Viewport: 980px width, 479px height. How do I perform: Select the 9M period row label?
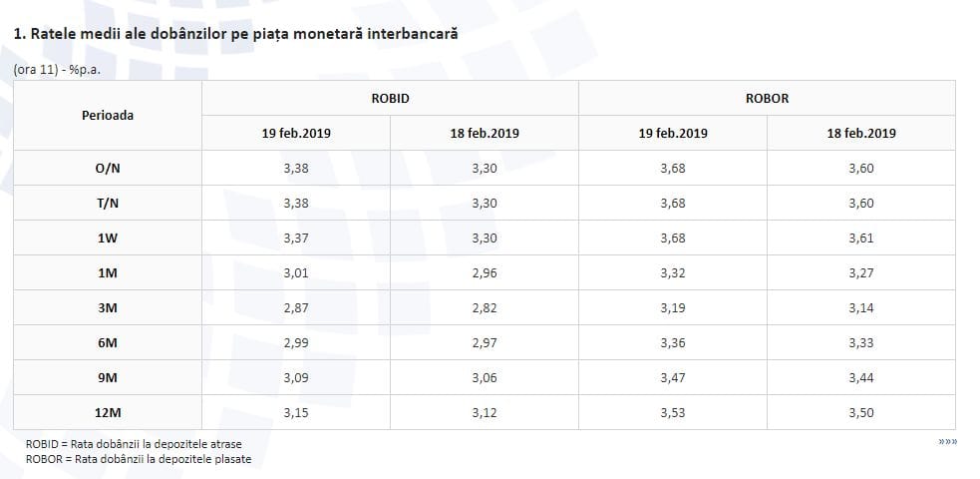point(108,377)
